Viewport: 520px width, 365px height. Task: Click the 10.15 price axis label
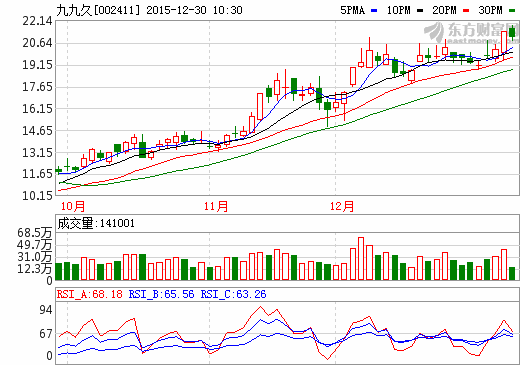(x=37, y=196)
